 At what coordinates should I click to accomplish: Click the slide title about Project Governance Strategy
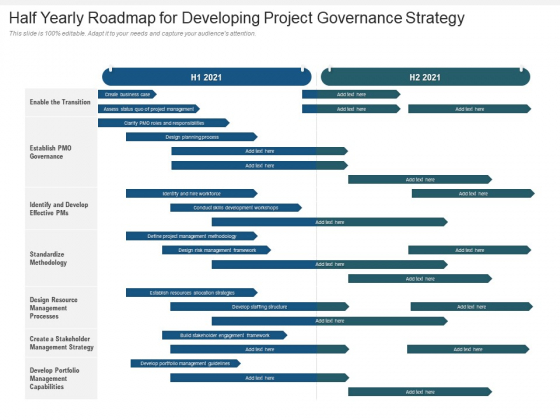pos(236,18)
